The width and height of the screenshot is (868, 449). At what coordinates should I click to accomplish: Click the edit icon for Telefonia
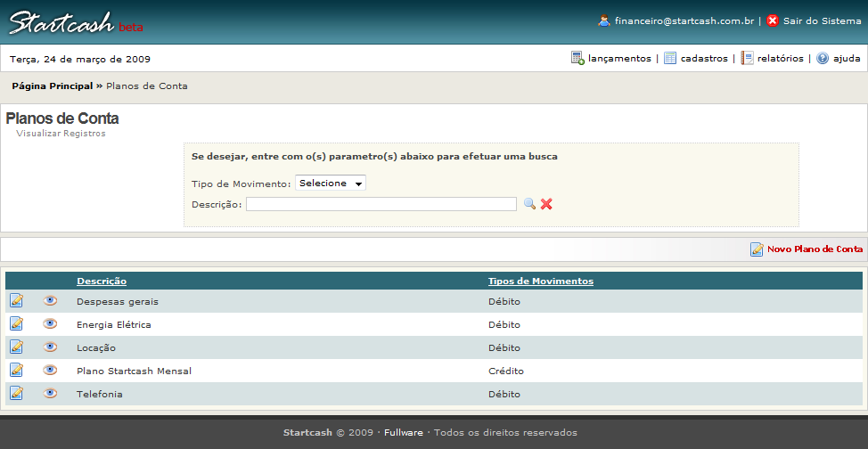[x=16, y=394]
